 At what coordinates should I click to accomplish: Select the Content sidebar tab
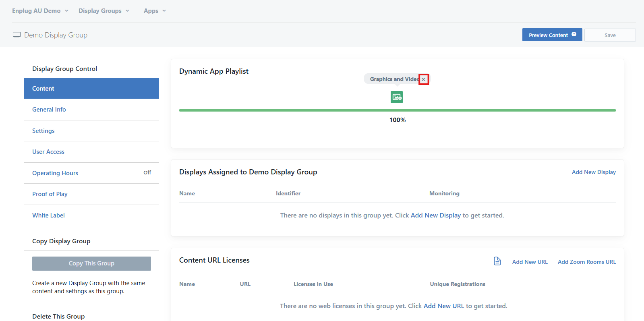click(91, 89)
